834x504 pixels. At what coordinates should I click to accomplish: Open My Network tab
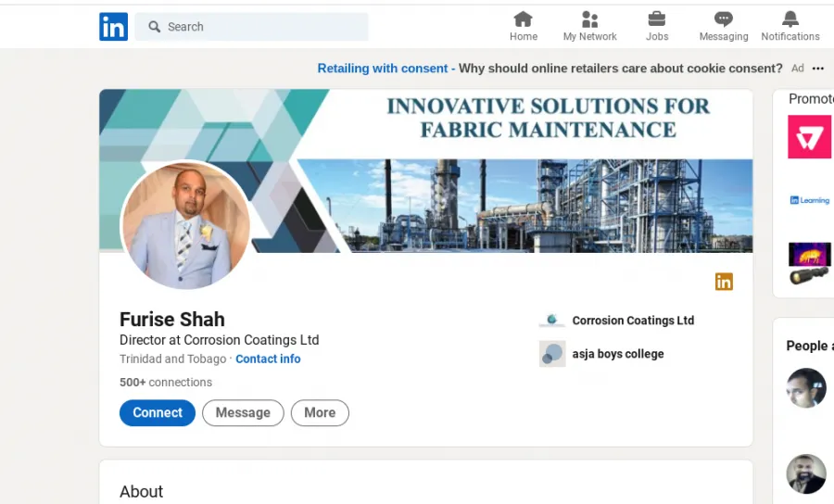[590, 27]
